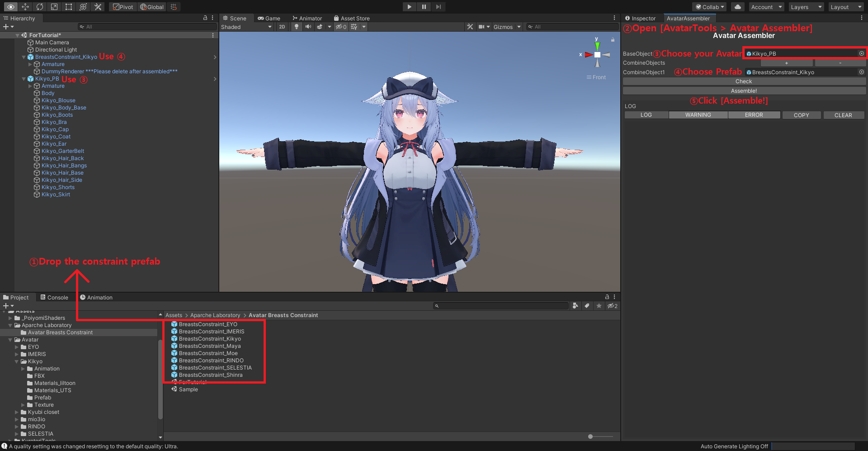Select the Rotate tool in the toolbar
The image size is (868, 451).
pos(40,7)
